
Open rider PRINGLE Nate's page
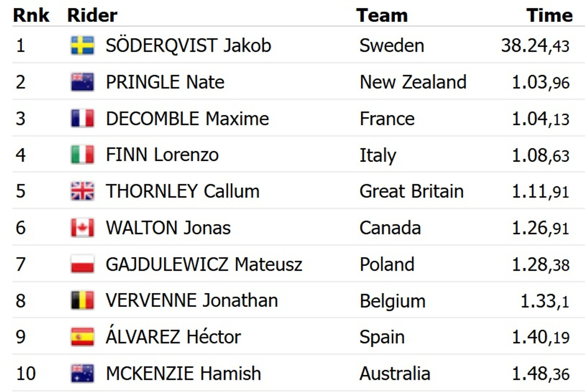[165, 82]
